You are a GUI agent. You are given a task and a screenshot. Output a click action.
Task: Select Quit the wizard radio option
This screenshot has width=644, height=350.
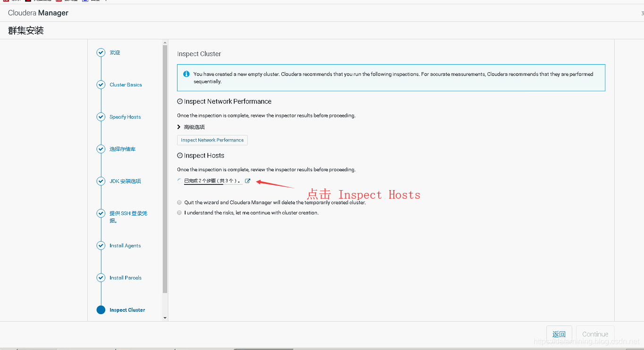pos(179,202)
